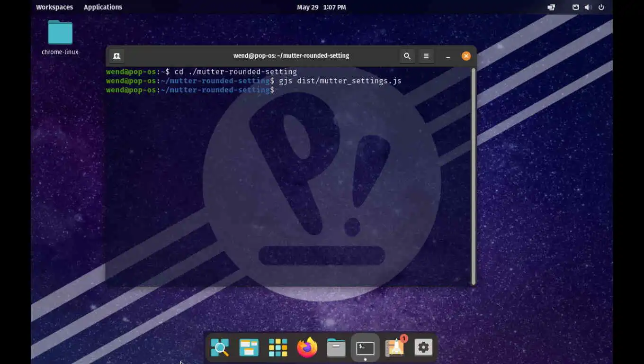Click the terminal title 'wend@pop-os: ~/mutter-rounded-setting'
Viewport: 644px width, 364px height.
(x=291, y=56)
